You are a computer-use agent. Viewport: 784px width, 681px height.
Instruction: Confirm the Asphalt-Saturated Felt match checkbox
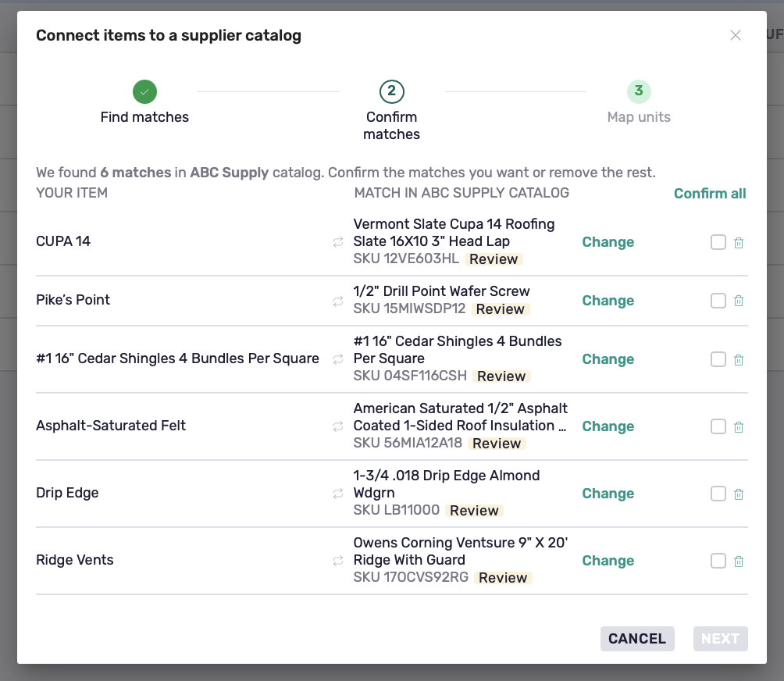pos(718,426)
